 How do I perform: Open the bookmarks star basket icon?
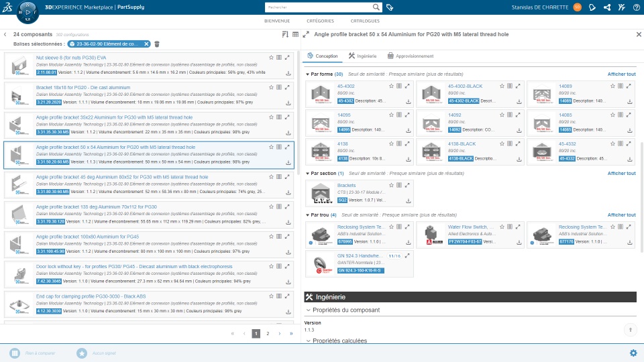pos(82,353)
